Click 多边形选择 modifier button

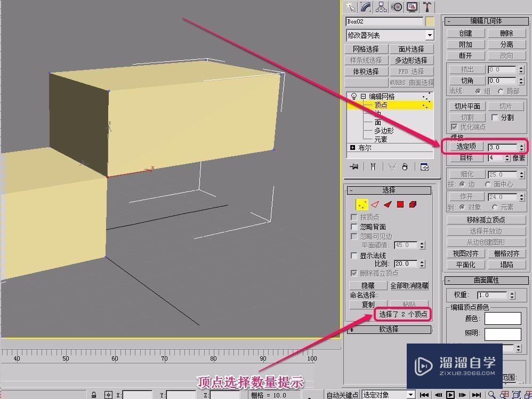pyautogui.click(x=411, y=60)
